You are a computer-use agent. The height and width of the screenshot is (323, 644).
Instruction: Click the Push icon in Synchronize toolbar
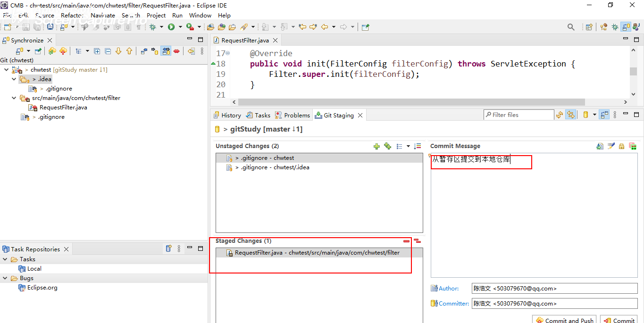63,51
